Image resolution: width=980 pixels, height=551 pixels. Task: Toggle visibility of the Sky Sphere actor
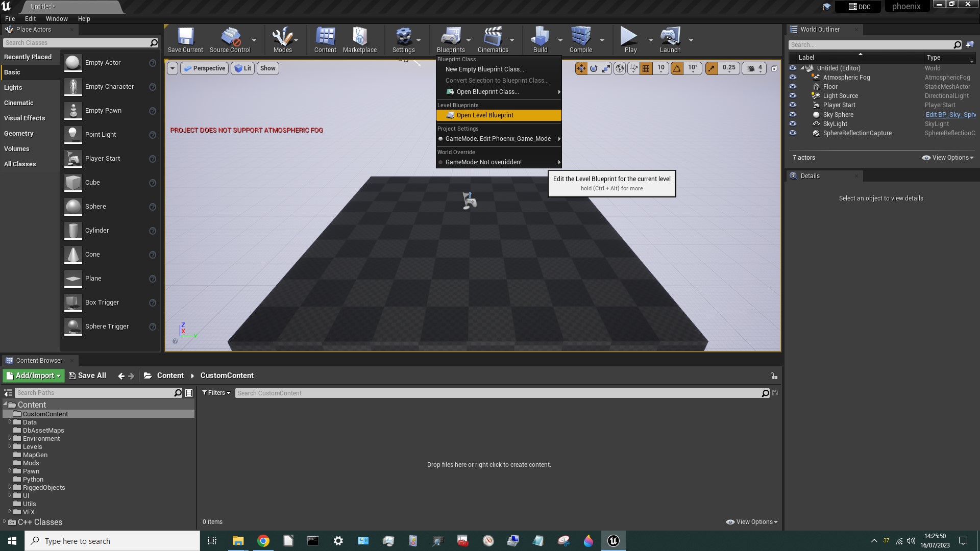(x=793, y=114)
